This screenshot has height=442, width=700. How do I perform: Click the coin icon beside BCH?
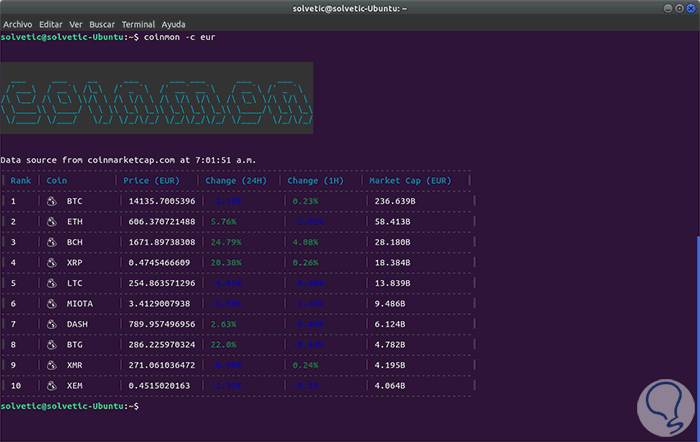51,242
